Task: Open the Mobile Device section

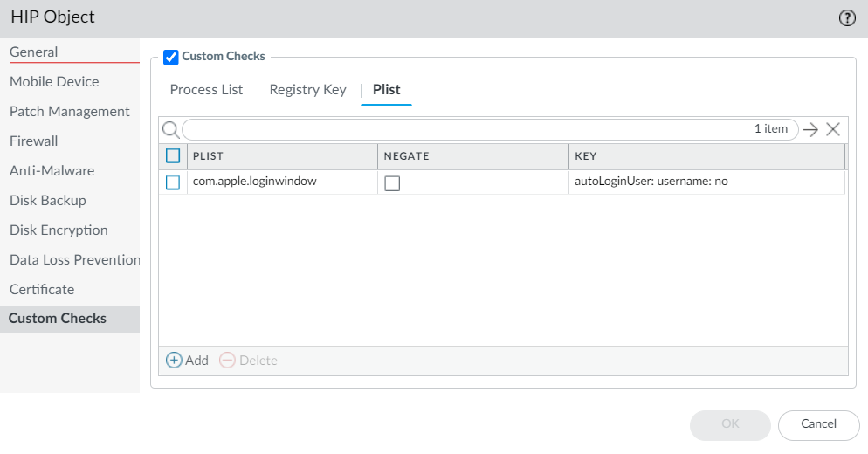Action: click(x=54, y=82)
